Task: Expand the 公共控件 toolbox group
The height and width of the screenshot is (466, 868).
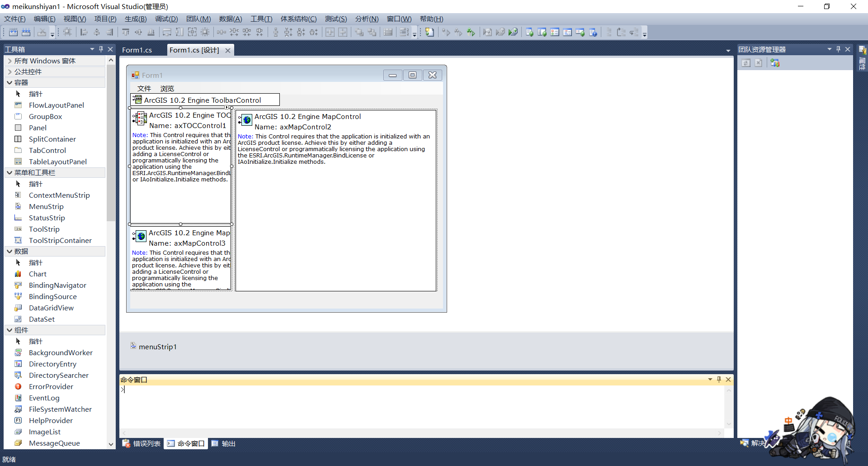Action: [10, 71]
